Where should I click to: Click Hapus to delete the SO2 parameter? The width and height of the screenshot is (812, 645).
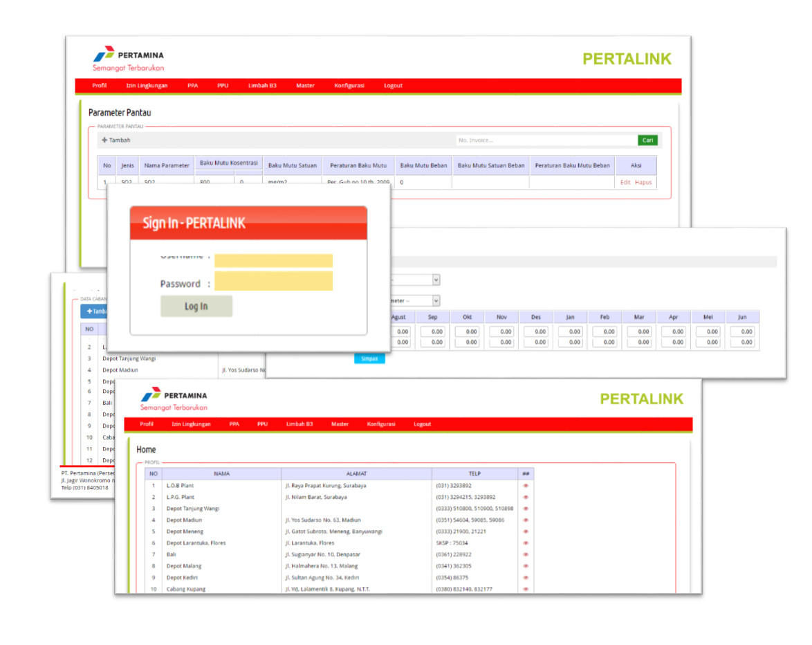point(643,183)
